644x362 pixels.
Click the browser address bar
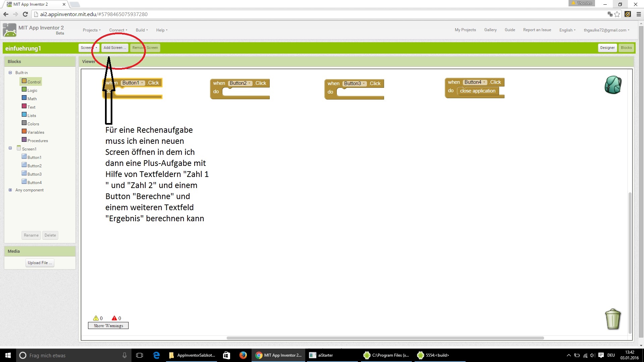[x=319, y=14]
